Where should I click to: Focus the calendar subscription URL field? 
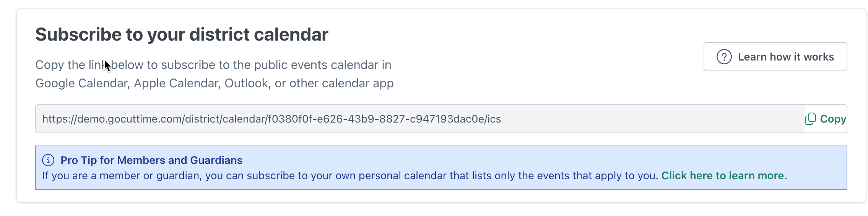pos(420,119)
